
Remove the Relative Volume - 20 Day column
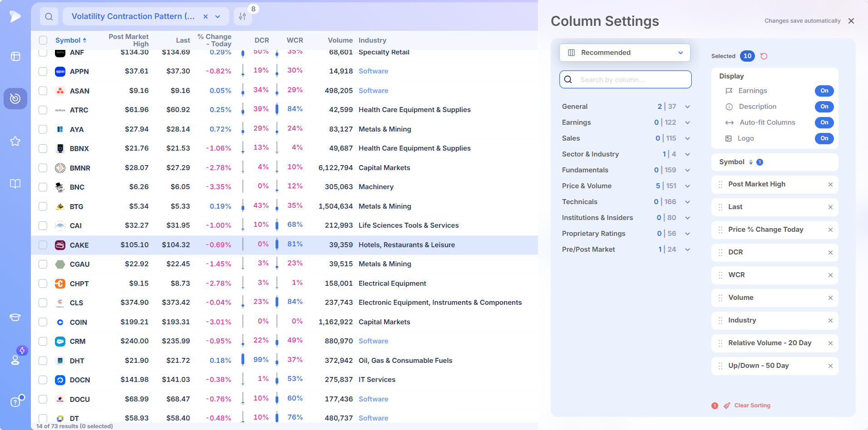point(830,343)
